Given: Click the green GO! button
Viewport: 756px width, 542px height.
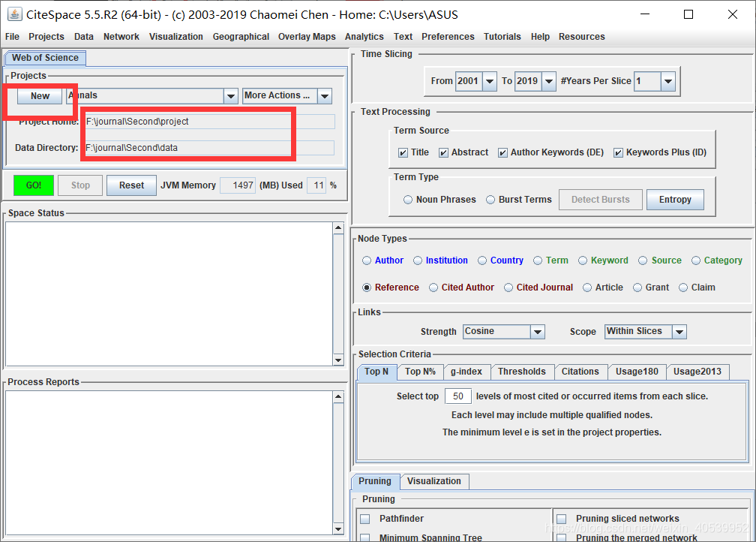Looking at the screenshot, I should pos(34,185).
